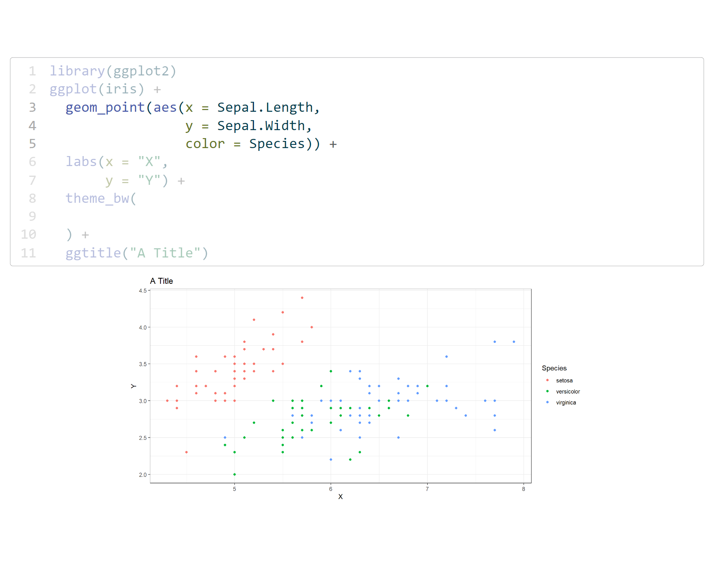Click Sepal.Width in the code
The height and width of the screenshot is (570, 728).
(261, 126)
